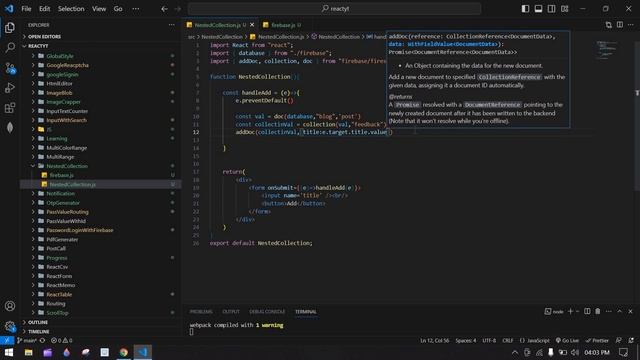Click the Explorer more actions ellipsis

coord(171,25)
